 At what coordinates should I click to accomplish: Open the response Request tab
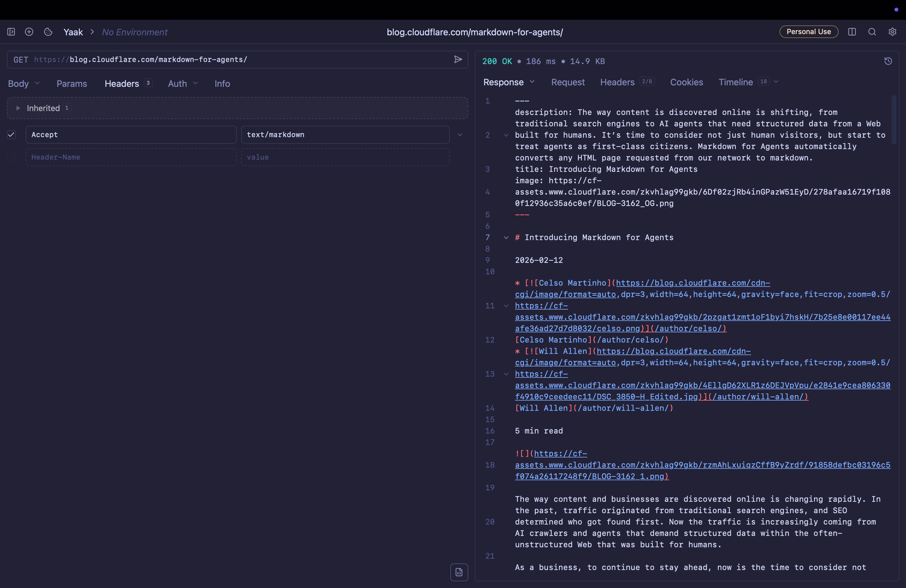tap(567, 82)
